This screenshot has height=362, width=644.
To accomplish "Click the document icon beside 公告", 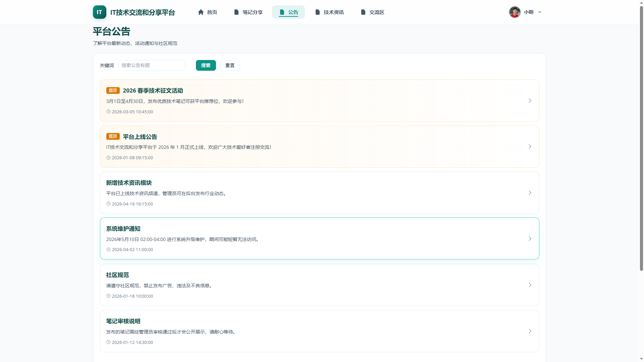I will click(282, 12).
